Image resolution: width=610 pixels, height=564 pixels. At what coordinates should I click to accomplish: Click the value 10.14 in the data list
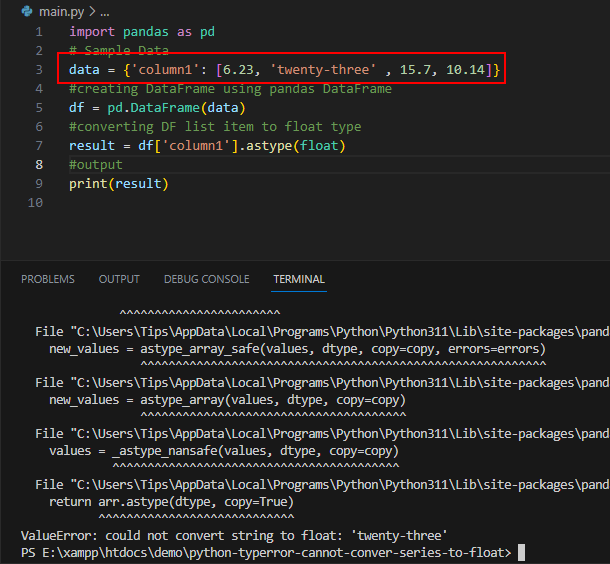(x=465, y=70)
